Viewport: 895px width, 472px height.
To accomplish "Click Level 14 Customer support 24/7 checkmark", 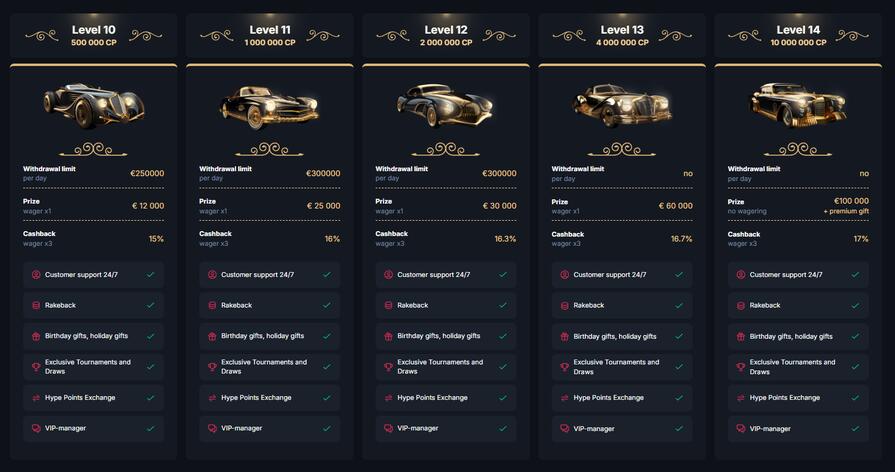I will coord(855,275).
